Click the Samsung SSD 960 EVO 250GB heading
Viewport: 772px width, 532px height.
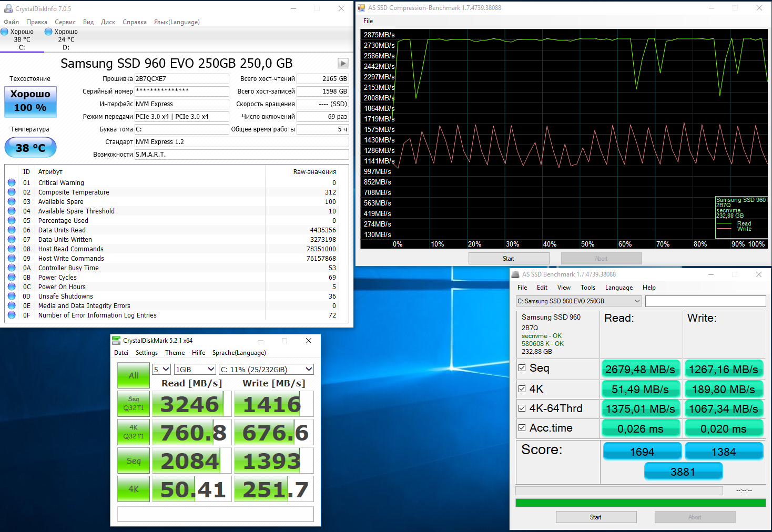click(x=177, y=63)
